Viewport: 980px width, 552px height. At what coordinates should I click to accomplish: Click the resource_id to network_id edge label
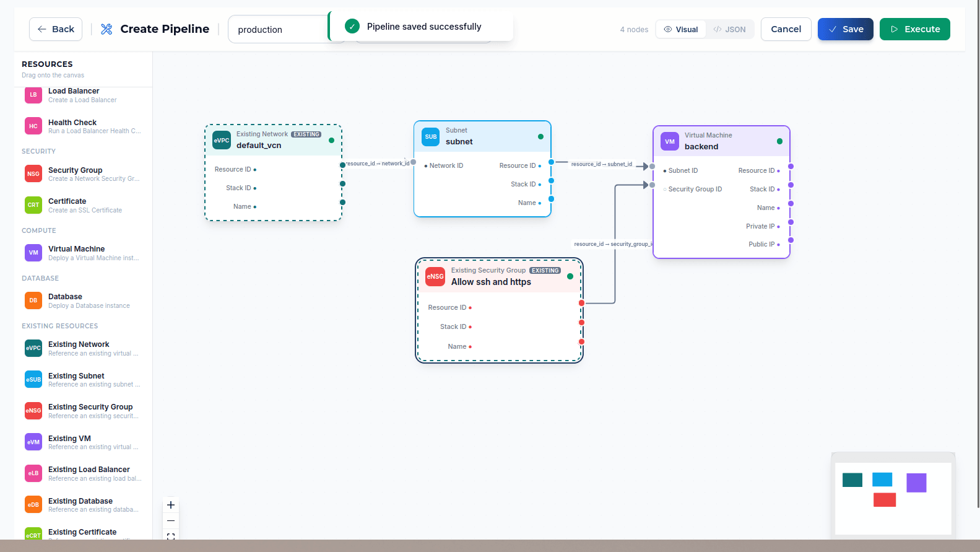pyautogui.click(x=377, y=164)
